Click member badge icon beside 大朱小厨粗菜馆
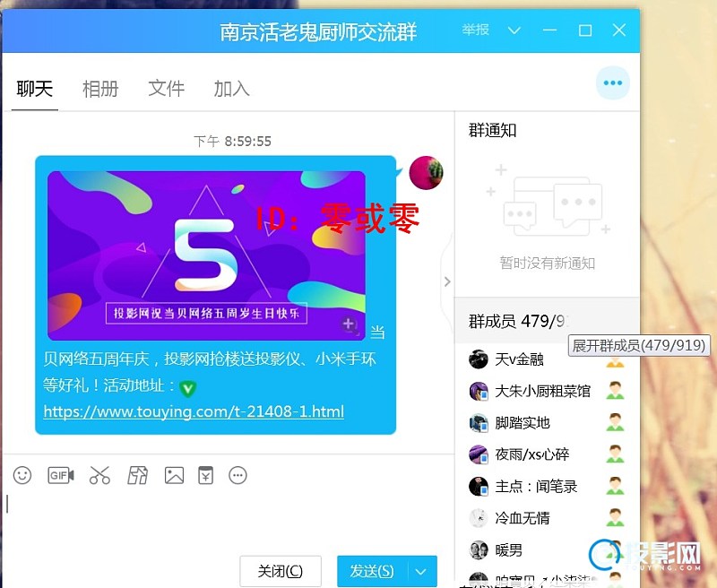Viewport: 717px width, 588px height. click(x=615, y=391)
